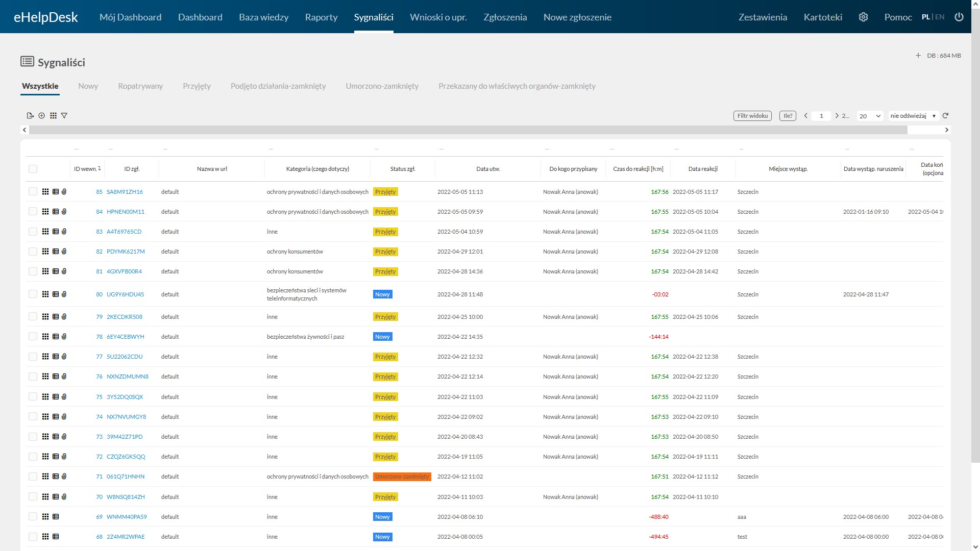Click the grid menu icon for row 69
This screenshot has width=980, height=551.
pos(45,517)
